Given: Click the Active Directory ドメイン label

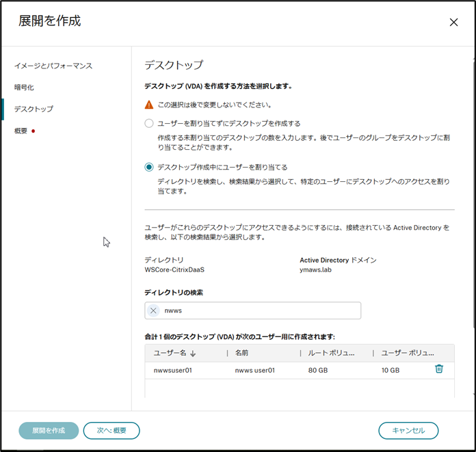Looking at the screenshot, I should click(338, 260).
